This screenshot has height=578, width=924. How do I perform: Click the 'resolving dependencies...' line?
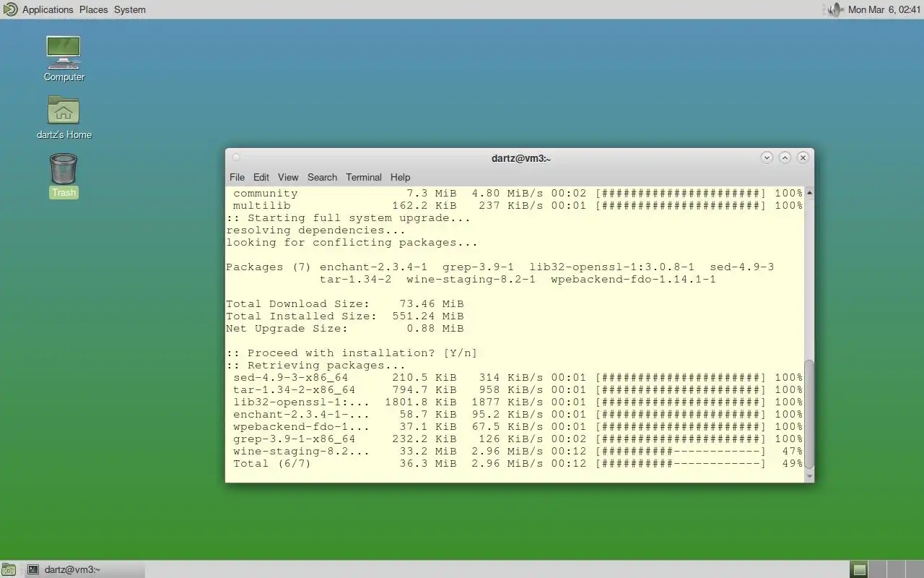[315, 230]
